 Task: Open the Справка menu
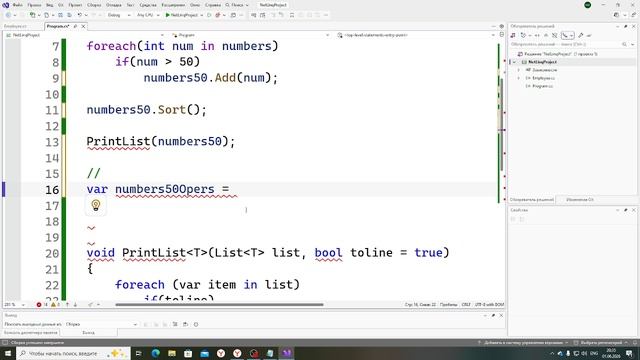(213, 5)
